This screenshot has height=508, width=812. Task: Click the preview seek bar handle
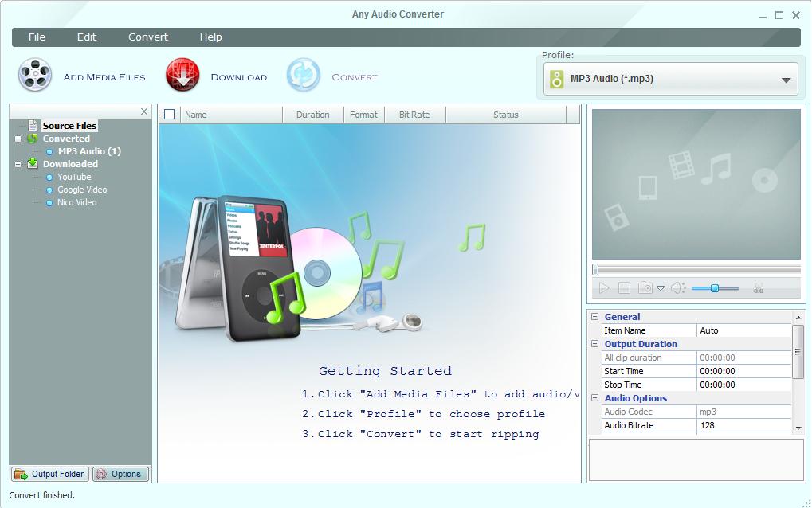595,269
